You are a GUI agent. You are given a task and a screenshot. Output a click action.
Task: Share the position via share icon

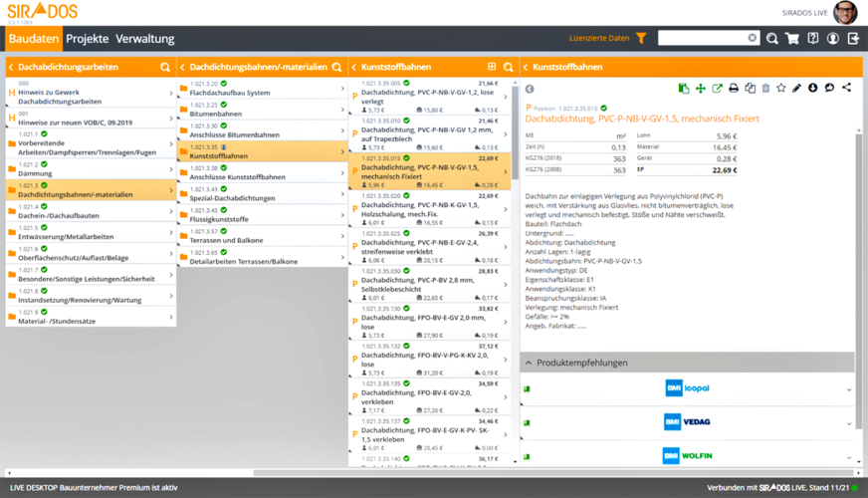[846, 89]
